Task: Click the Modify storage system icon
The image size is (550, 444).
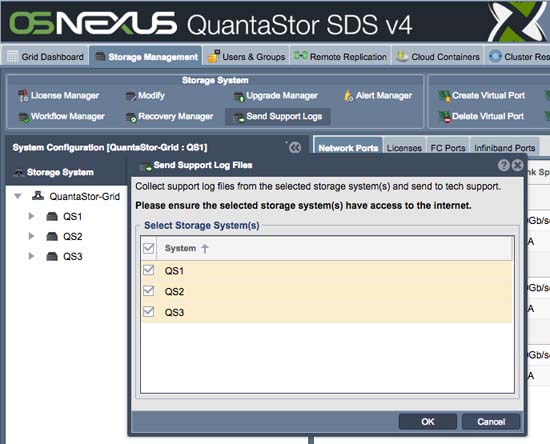Action: (130, 96)
